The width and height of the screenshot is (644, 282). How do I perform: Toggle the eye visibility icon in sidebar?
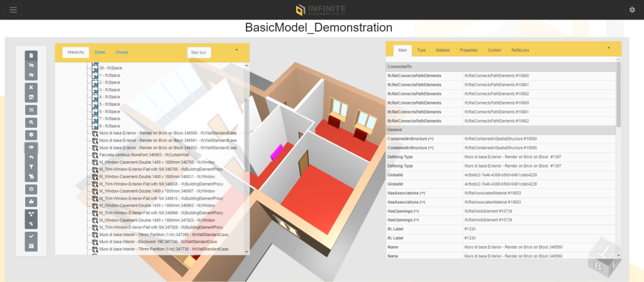click(x=31, y=147)
